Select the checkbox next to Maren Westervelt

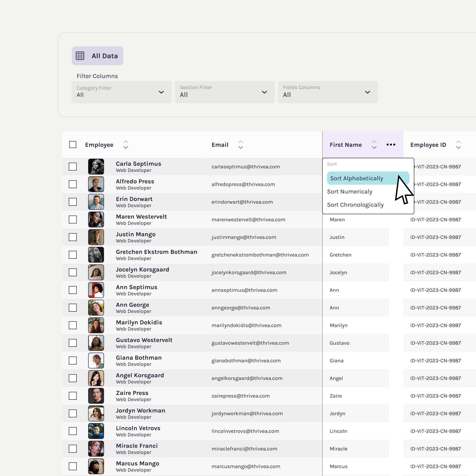click(x=73, y=219)
